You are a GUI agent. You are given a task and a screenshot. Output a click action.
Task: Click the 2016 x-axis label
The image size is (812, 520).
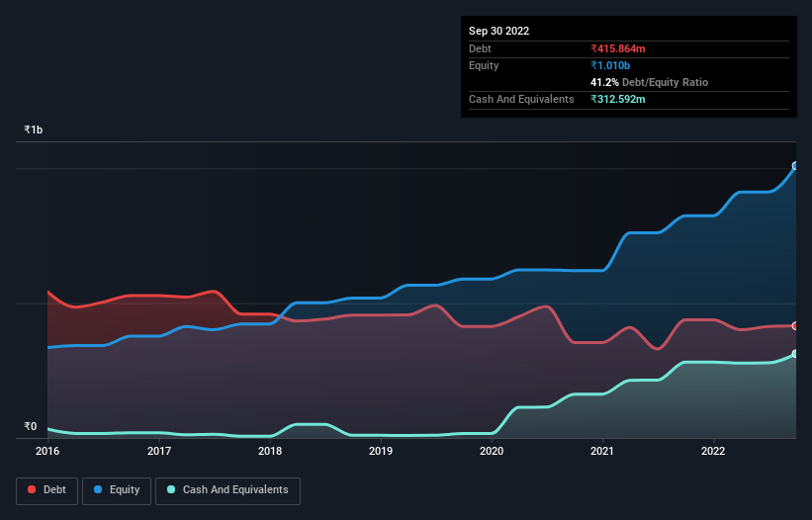[47, 451]
